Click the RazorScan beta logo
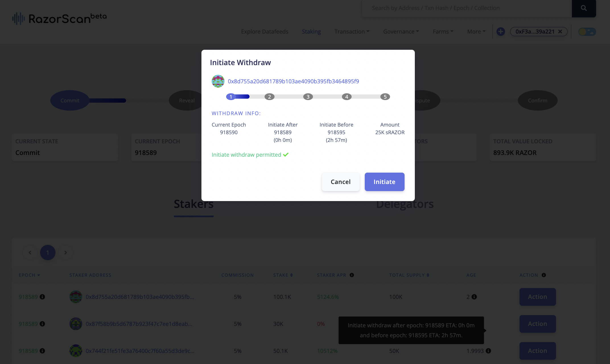 point(59,18)
